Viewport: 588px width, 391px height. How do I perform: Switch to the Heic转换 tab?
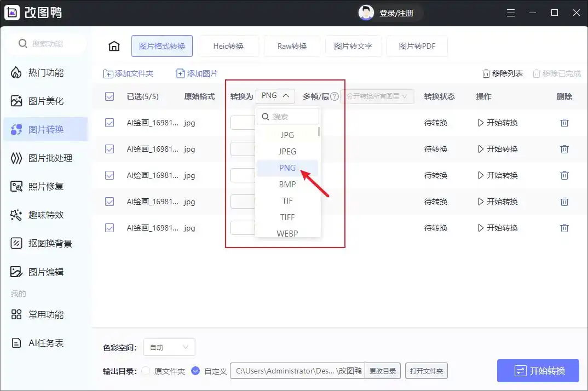tap(228, 47)
